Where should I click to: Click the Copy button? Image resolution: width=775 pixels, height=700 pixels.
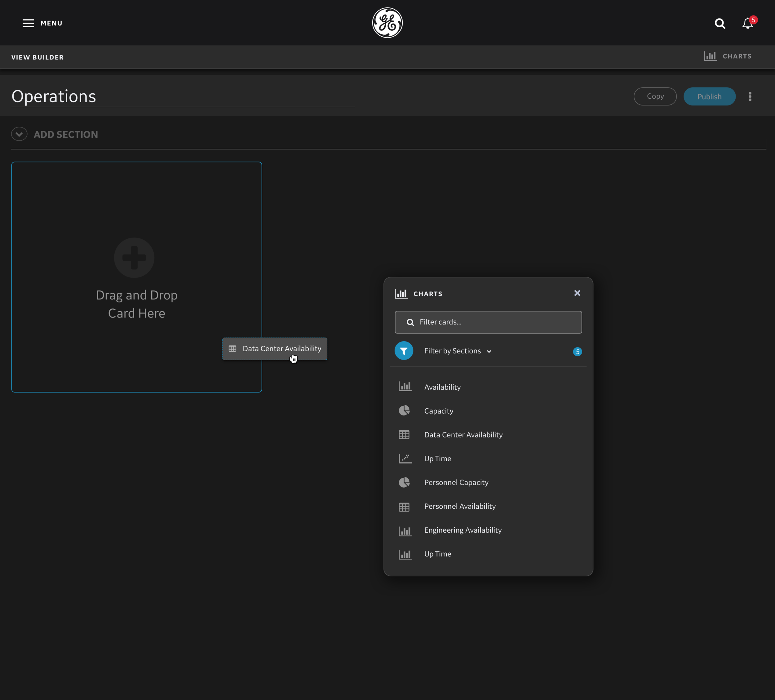tap(655, 96)
